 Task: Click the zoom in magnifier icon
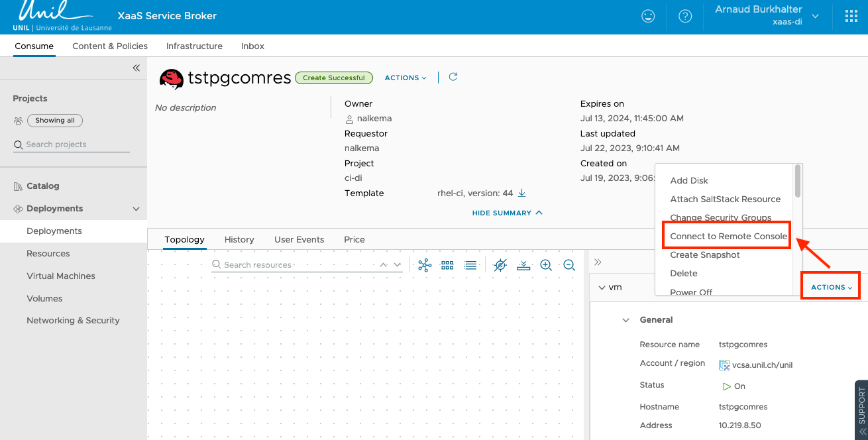click(546, 265)
